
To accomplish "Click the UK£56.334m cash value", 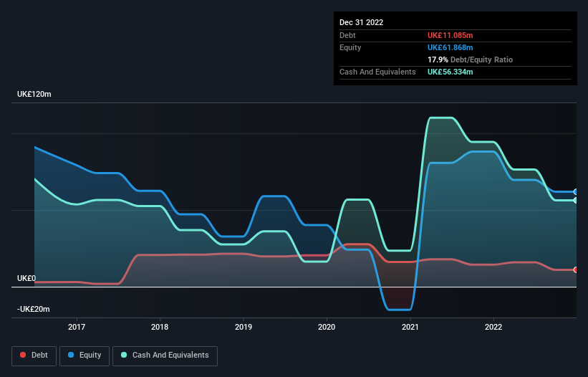I will click(x=450, y=72).
